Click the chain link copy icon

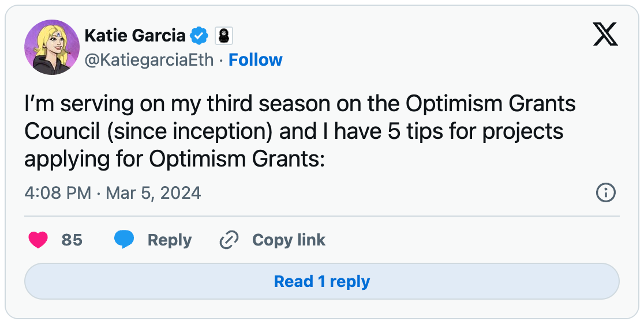coord(229,240)
